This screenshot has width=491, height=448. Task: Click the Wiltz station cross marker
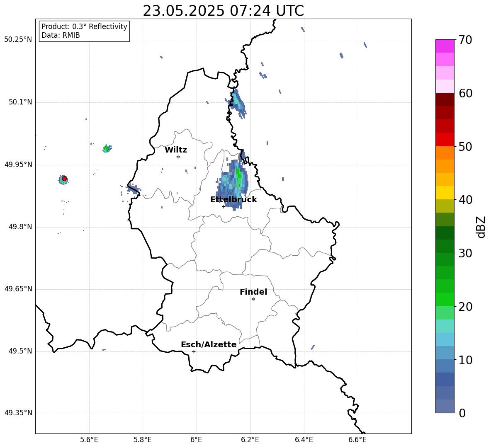tap(178, 157)
